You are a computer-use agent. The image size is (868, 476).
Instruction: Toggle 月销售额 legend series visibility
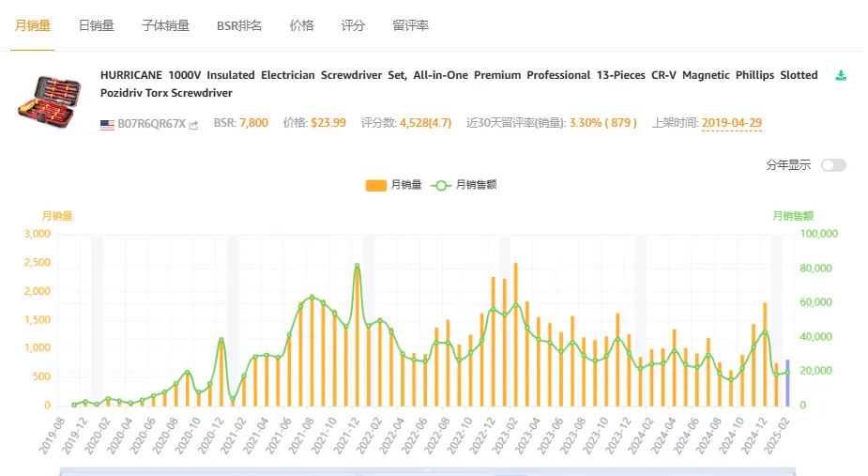[x=464, y=185]
